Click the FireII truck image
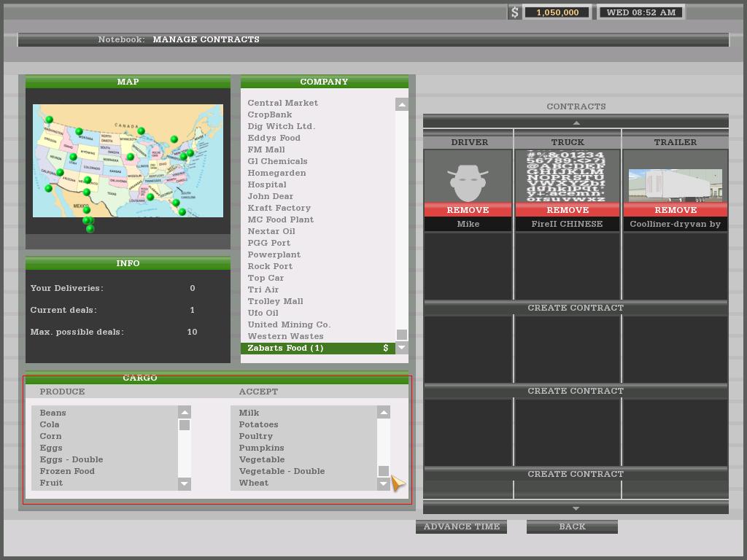 click(x=568, y=176)
